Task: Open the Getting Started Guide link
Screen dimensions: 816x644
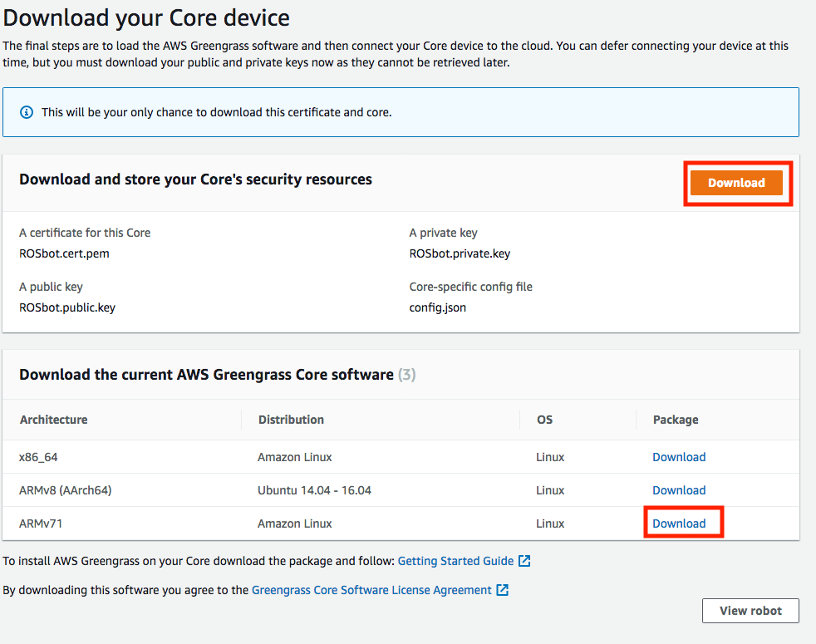Action: click(x=455, y=561)
